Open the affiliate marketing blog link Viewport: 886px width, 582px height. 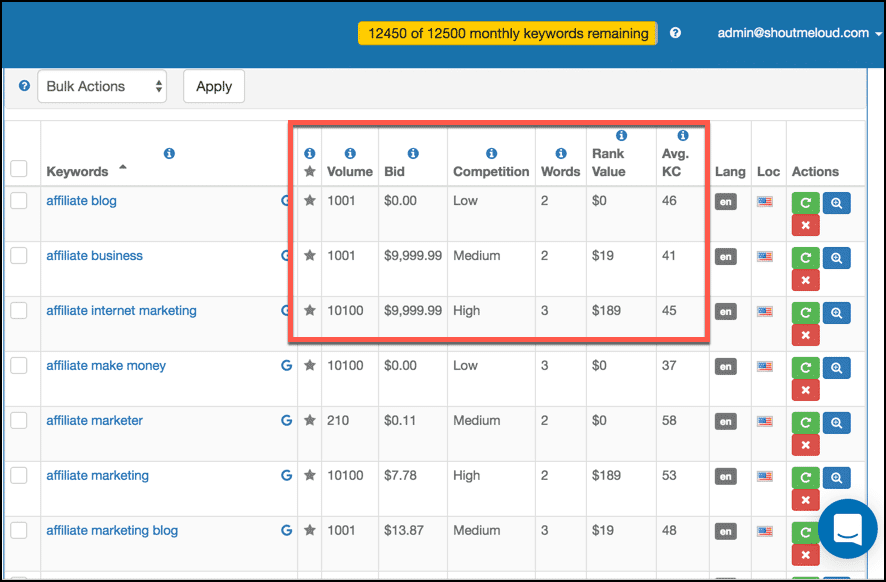[x=112, y=530]
